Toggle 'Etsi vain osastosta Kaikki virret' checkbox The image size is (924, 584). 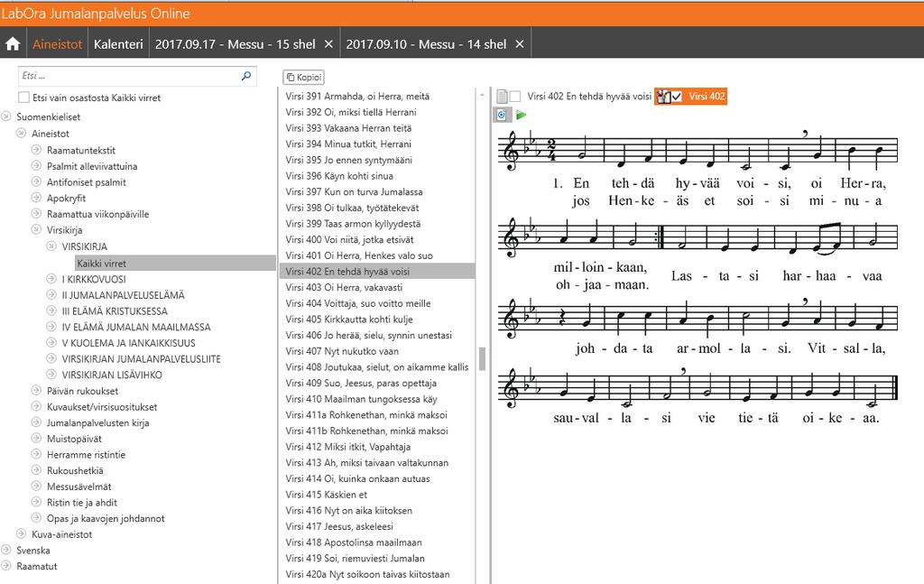pyautogui.click(x=23, y=97)
